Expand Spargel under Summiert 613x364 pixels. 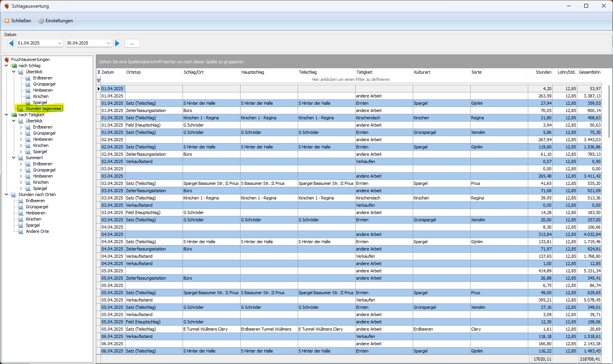tap(21, 188)
